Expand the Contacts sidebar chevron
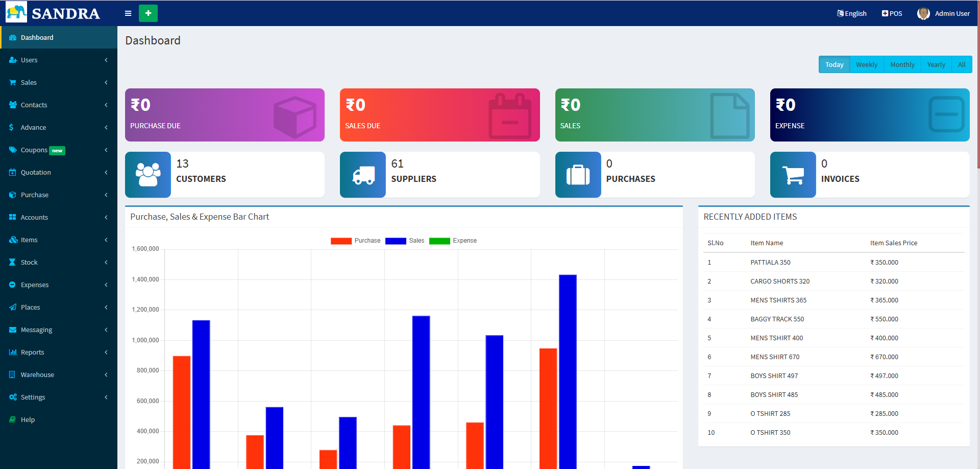Image resolution: width=980 pixels, height=469 pixels. click(106, 105)
